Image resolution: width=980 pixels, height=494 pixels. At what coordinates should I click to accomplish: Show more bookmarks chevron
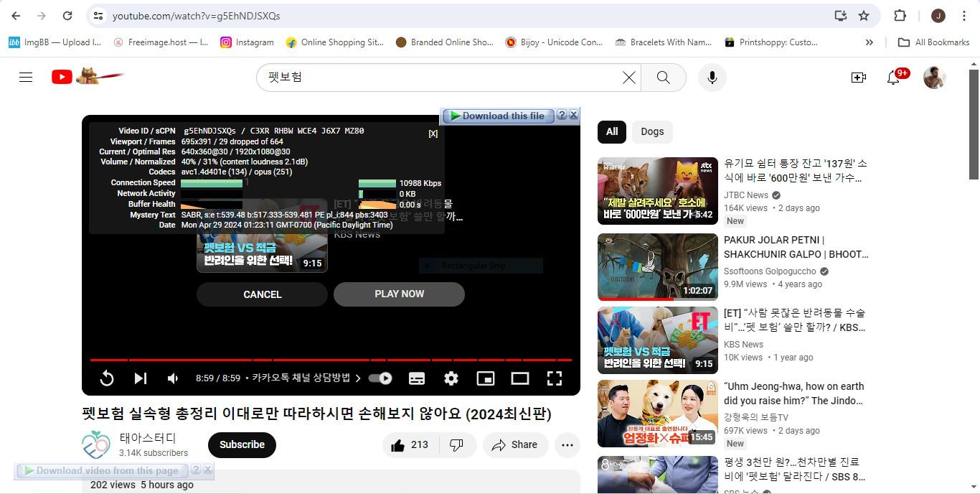click(869, 42)
